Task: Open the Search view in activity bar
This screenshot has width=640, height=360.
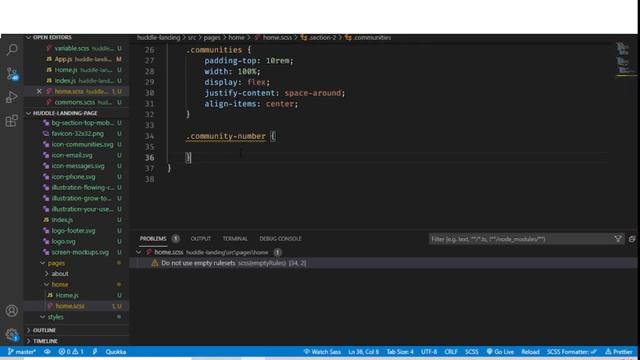Action: tap(12, 50)
